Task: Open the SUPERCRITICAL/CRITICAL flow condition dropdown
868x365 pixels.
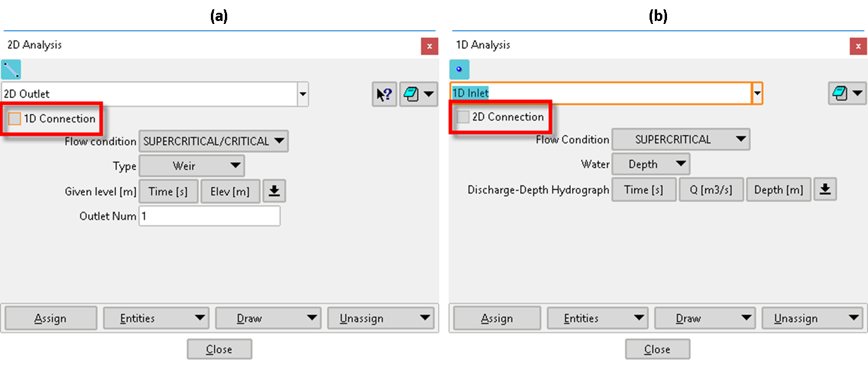Action: tap(213, 141)
